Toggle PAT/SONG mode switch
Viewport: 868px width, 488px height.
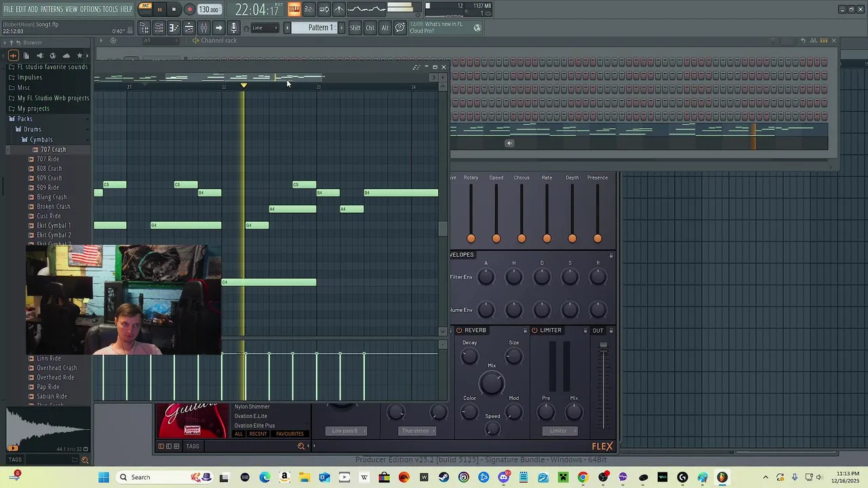[x=145, y=9]
